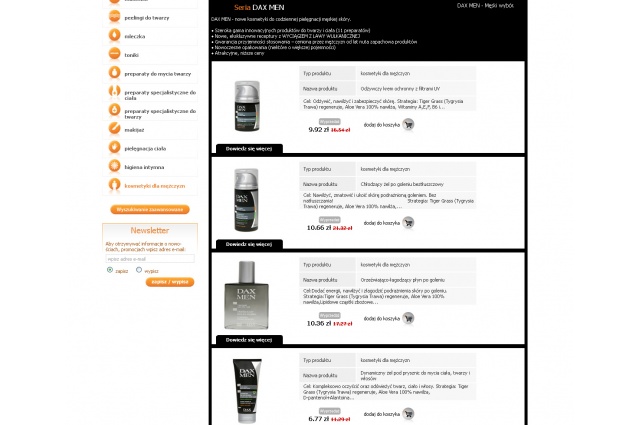Click the 'higiena intymna' category icon
Screen dimensions: 640x425
tap(114, 166)
